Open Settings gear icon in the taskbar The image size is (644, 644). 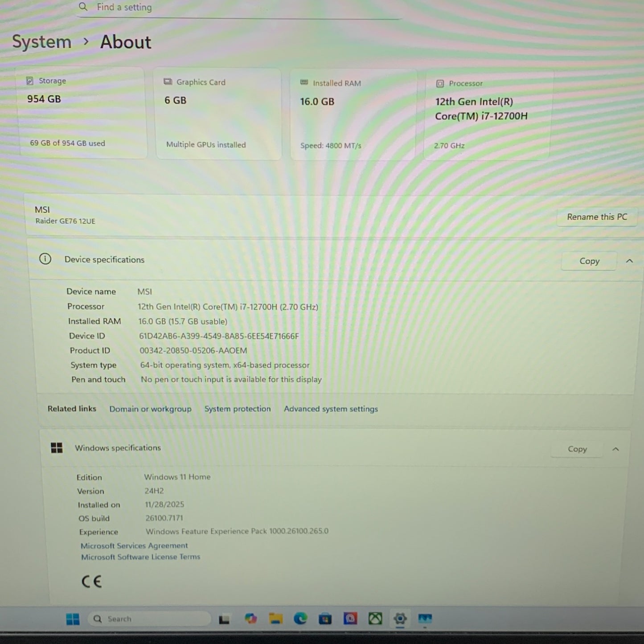400,619
